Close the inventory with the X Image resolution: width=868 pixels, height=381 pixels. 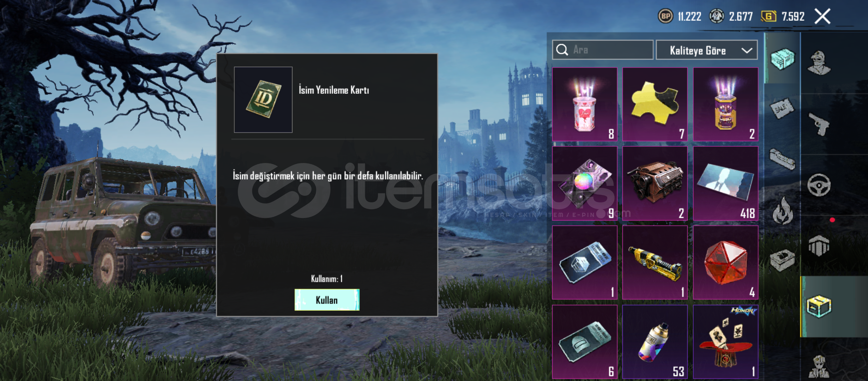coord(822,16)
